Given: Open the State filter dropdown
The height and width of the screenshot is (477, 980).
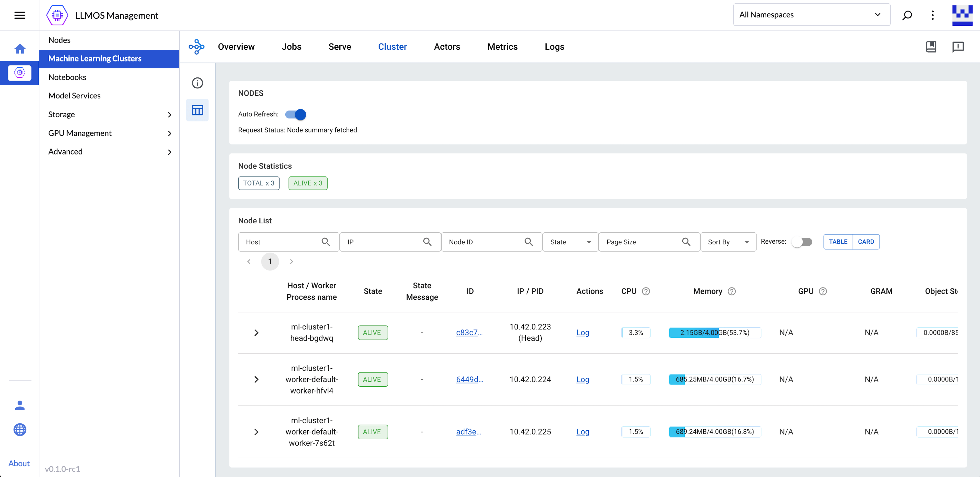Looking at the screenshot, I should 570,242.
